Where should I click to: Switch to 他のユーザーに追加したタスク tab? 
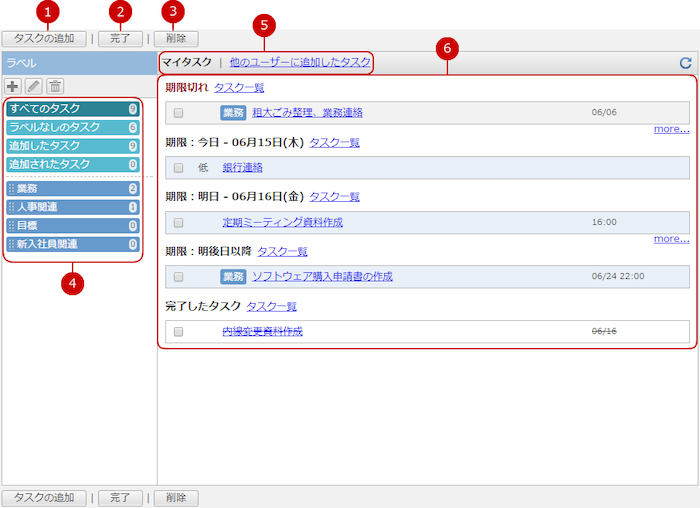click(x=299, y=62)
